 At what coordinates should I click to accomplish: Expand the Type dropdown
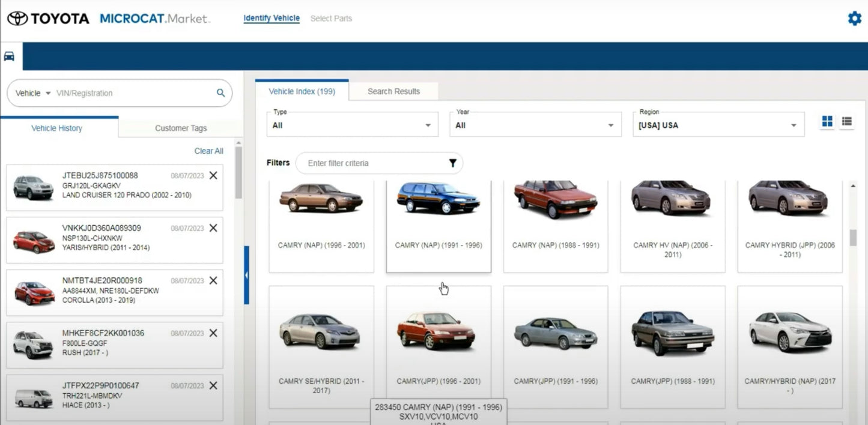pyautogui.click(x=352, y=124)
